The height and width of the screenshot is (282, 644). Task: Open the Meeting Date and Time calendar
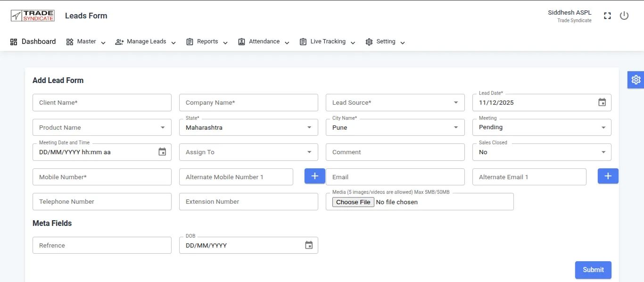[162, 152]
